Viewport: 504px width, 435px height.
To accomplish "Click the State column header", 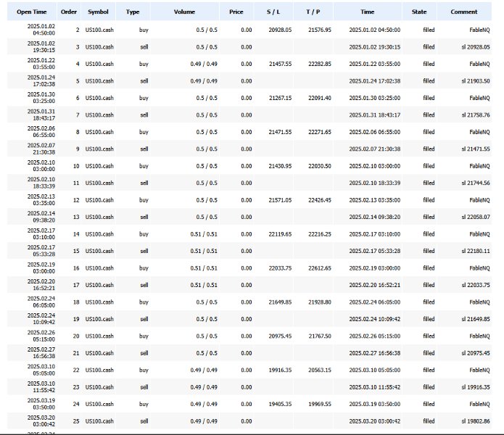I will click(x=419, y=12).
